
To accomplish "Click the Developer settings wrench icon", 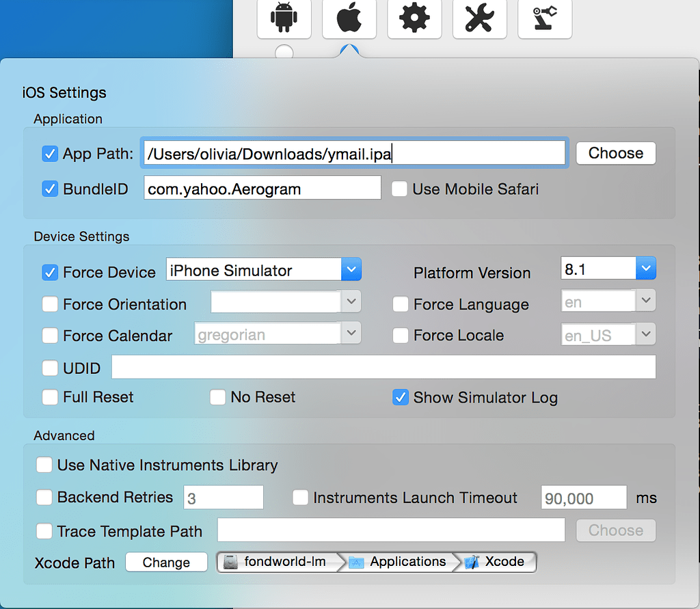I will (x=479, y=19).
